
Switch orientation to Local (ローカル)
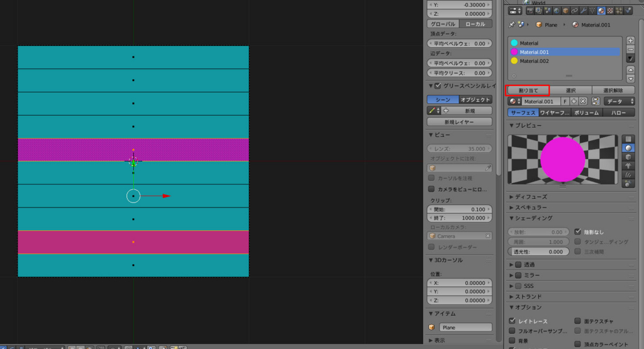click(475, 24)
